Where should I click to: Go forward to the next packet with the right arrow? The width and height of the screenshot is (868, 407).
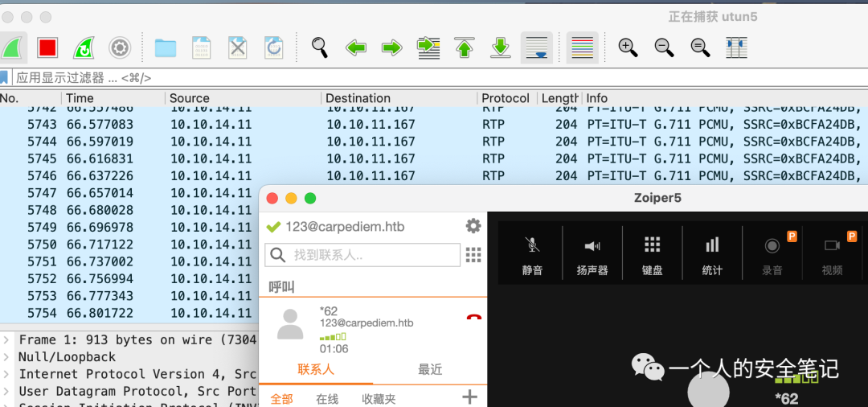392,47
